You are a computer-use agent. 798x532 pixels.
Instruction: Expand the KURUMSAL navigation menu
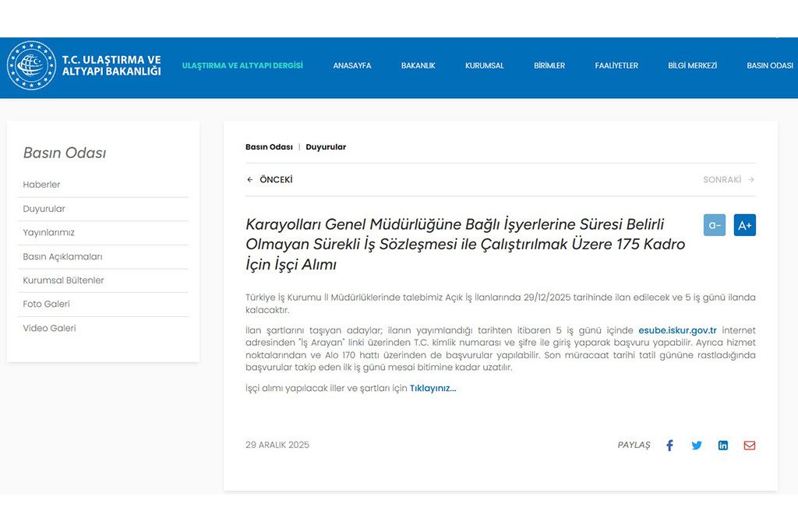click(x=485, y=66)
